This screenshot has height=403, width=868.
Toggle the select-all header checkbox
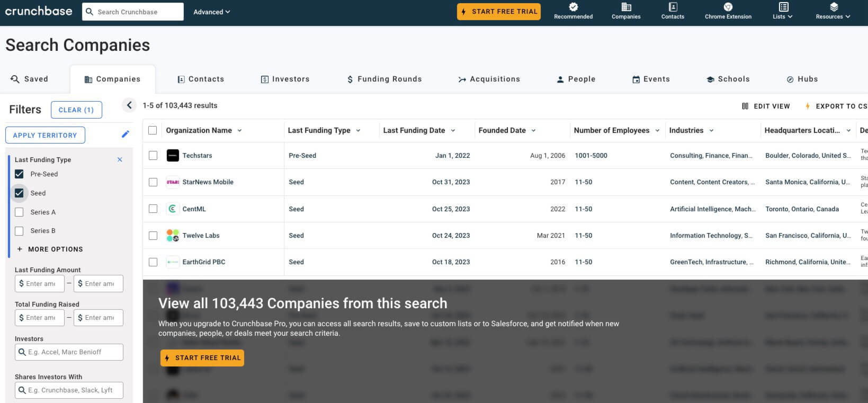[153, 130]
